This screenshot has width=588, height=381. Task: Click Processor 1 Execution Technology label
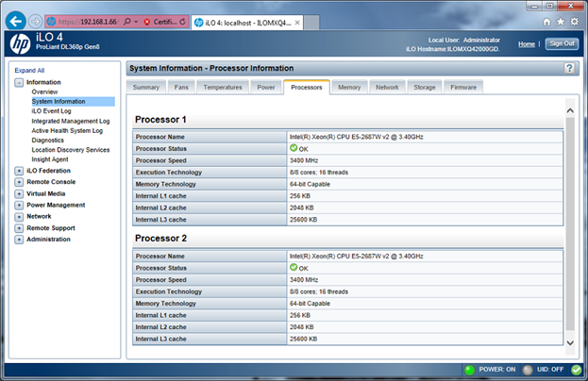click(x=169, y=173)
